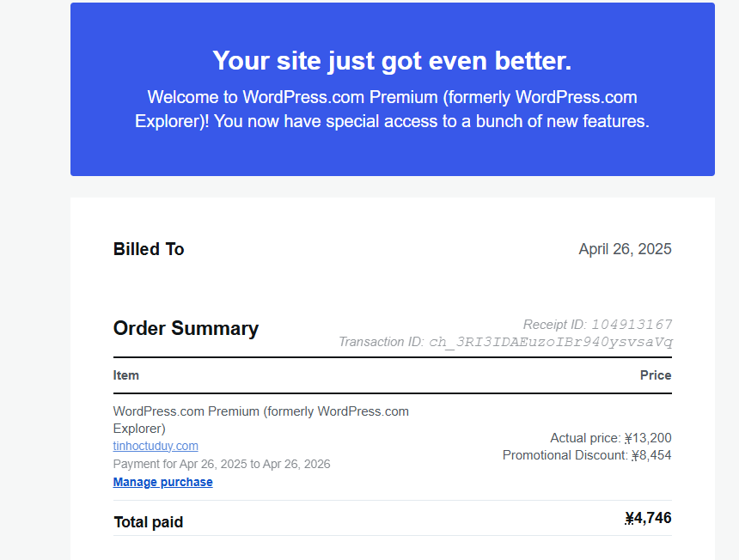Open the tinhoctuduy.com site link
The image size is (739, 560).
(x=156, y=446)
